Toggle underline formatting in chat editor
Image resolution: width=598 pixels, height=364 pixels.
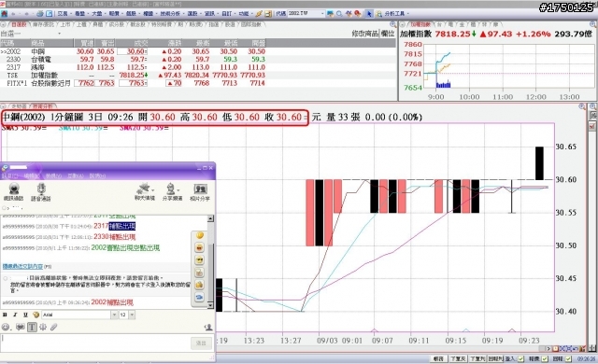pyautogui.click(x=25, y=315)
